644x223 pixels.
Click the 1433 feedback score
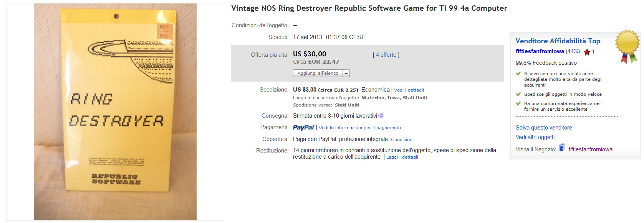[574, 51]
